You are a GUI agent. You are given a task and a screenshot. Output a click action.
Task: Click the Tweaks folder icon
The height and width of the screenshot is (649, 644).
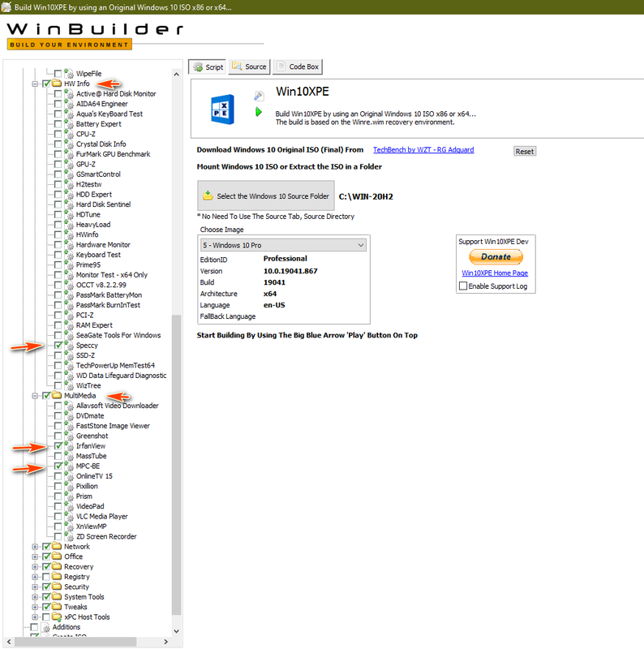click(57, 607)
